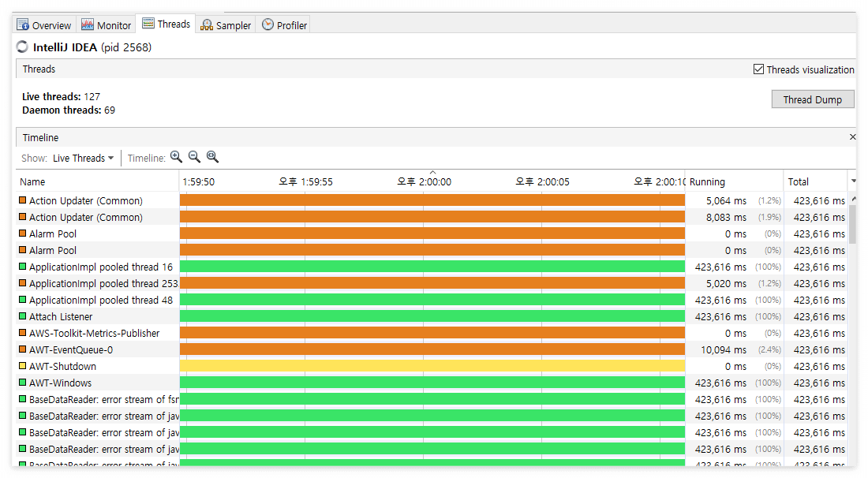Image resolution: width=868 pixels, height=478 pixels.
Task: Click Profiler tab clock icon
Action: tap(268, 24)
